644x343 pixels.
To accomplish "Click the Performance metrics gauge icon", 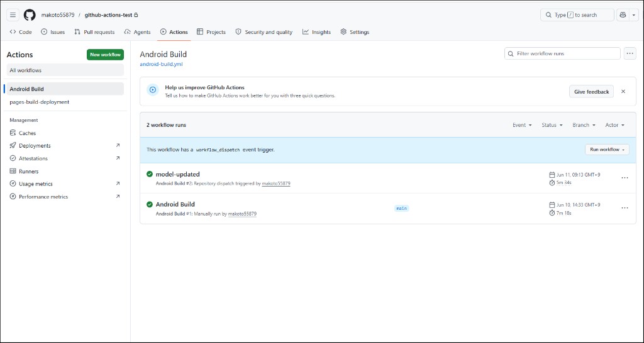I will pos(13,197).
